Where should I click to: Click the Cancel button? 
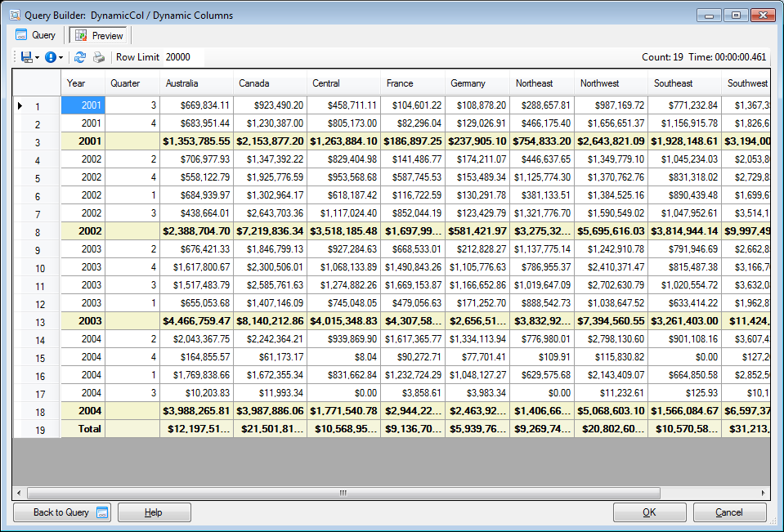coord(729,512)
